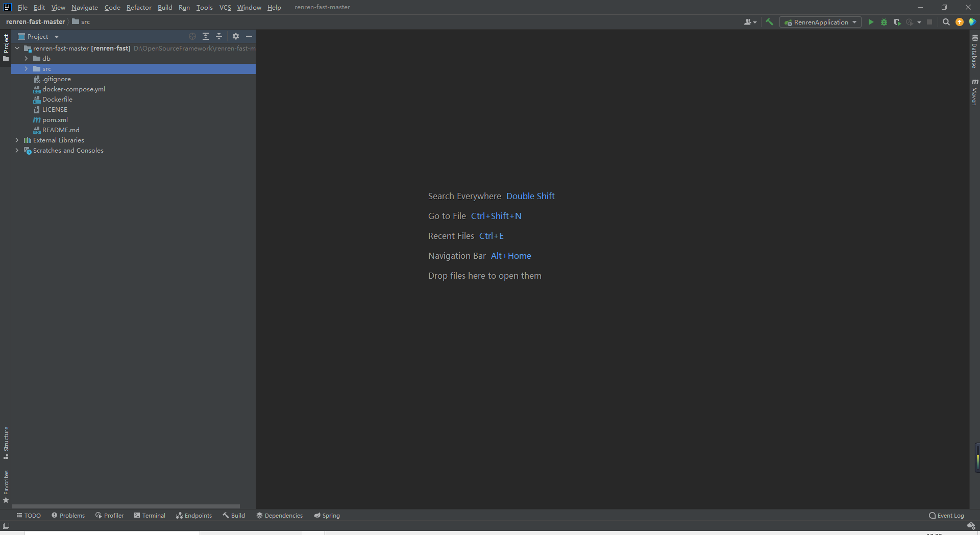Open the Run menu
Screen dimensions: 980x535
(x=184, y=7)
